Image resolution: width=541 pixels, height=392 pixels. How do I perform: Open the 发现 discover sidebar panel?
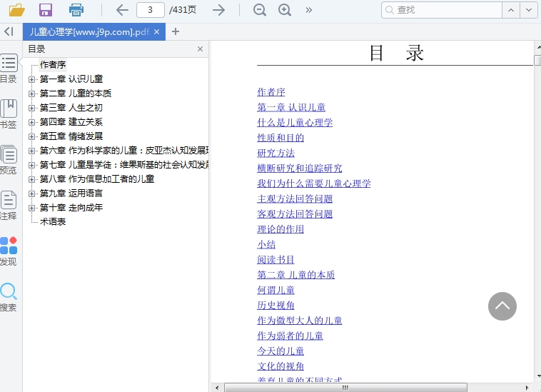[9, 251]
